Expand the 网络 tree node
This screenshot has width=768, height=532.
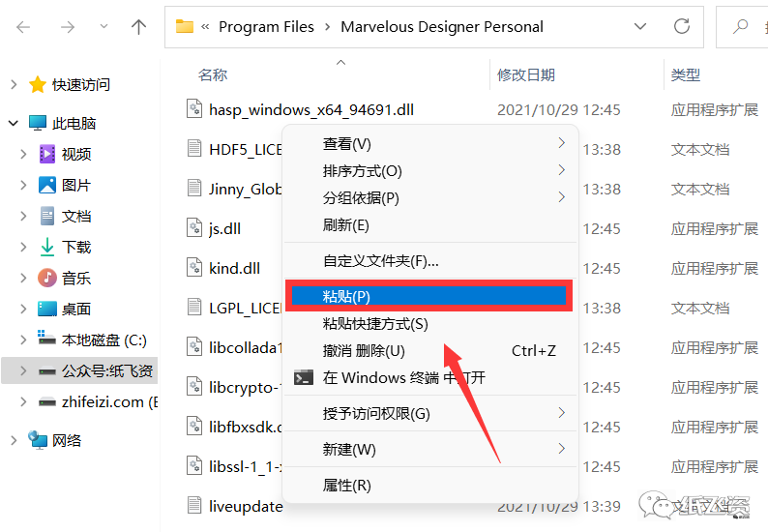point(14,440)
